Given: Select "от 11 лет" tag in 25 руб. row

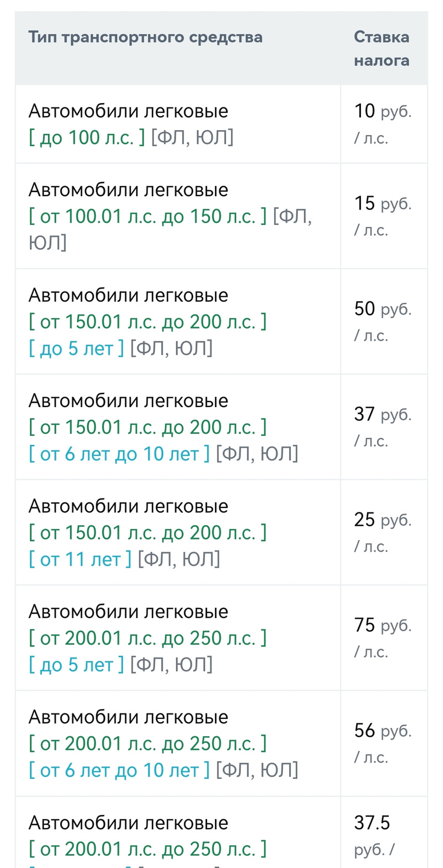Looking at the screenshot, I should pyautogui.click(x=80, y=559).
